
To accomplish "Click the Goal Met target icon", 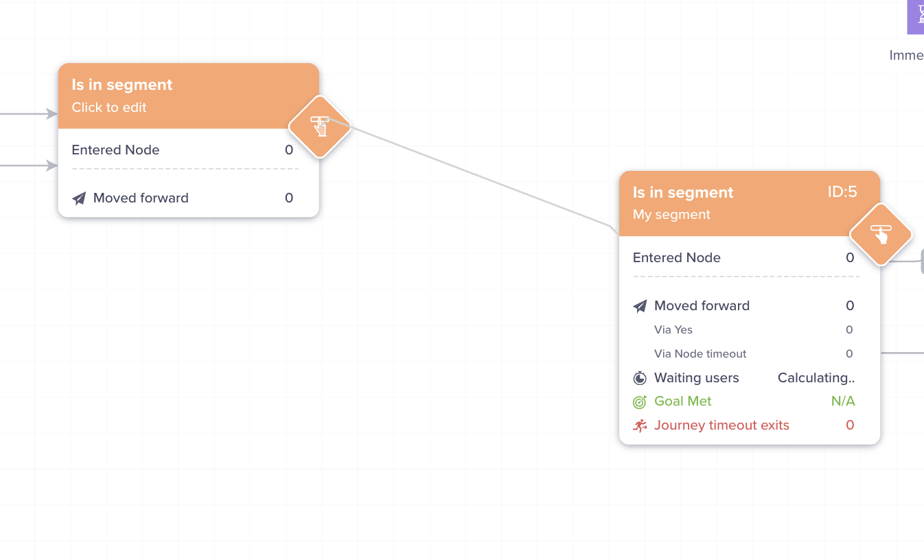I will [x=640, y=401].
